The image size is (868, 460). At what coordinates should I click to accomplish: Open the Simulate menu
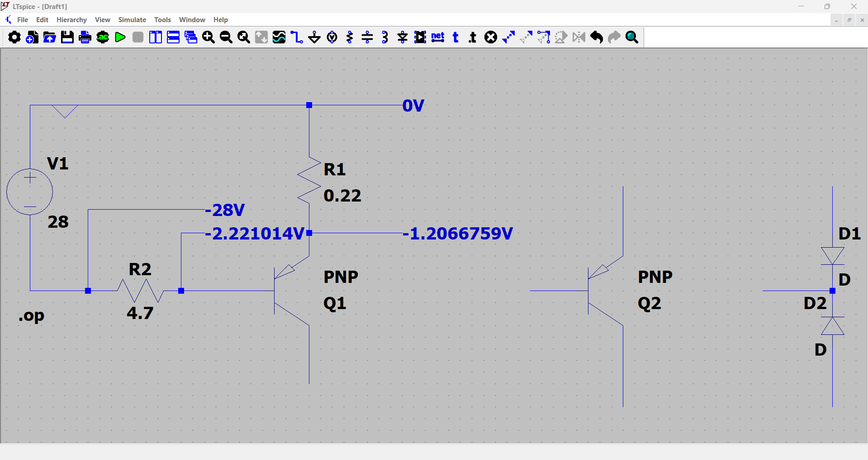[x=132, y=20]
